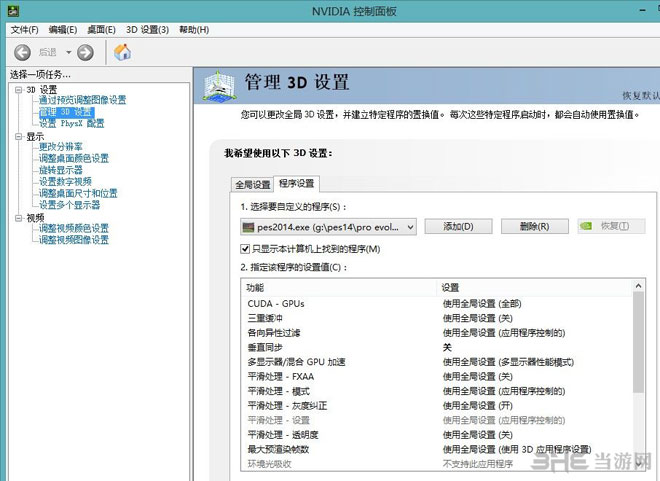
Task: Select the 平滑处理 - 模式 row
Action: (x=436, y=391)
